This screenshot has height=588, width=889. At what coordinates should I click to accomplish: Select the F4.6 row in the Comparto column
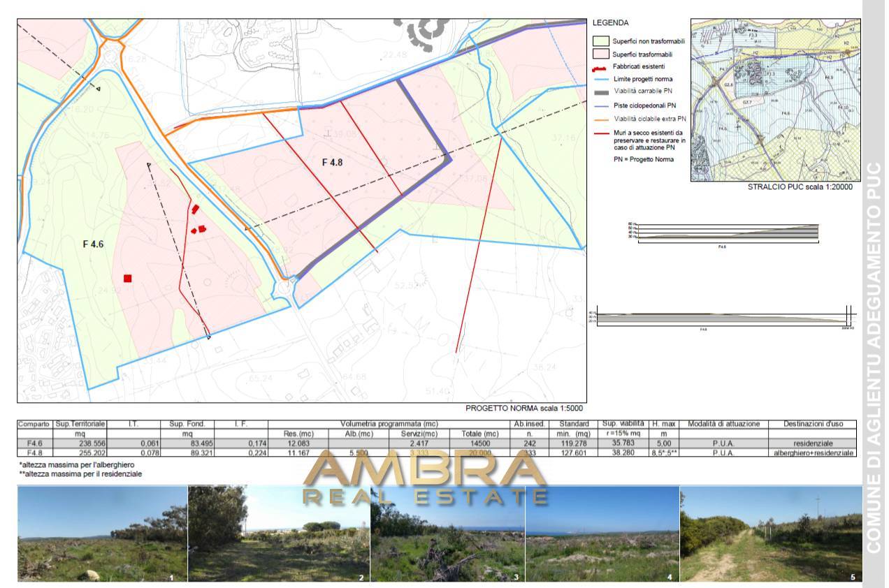(34, 443)
